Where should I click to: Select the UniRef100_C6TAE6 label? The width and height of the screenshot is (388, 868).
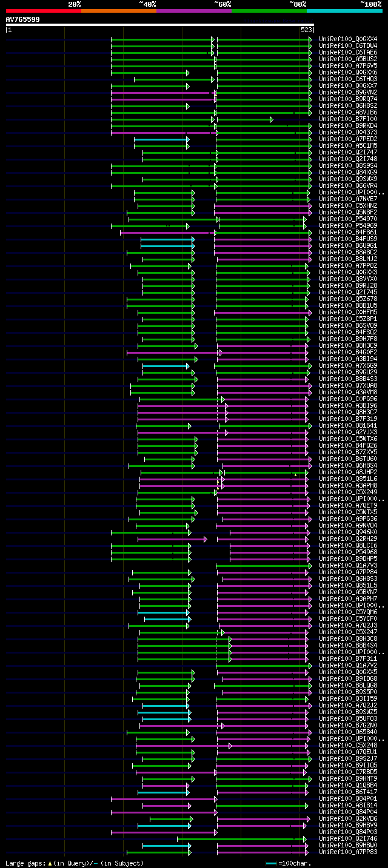(x=348, y=52)
